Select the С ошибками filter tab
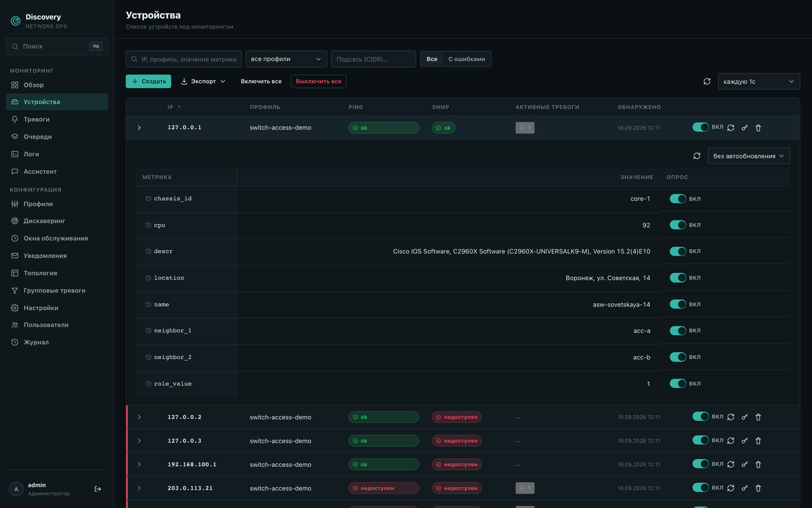The image size is (812, 508). click(x=466, y=59)
